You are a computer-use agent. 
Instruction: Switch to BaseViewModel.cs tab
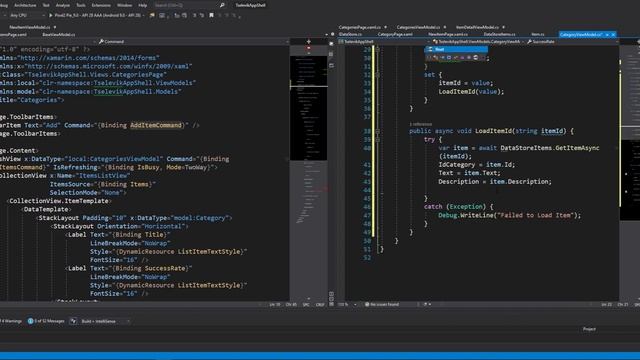pos(58,35)
